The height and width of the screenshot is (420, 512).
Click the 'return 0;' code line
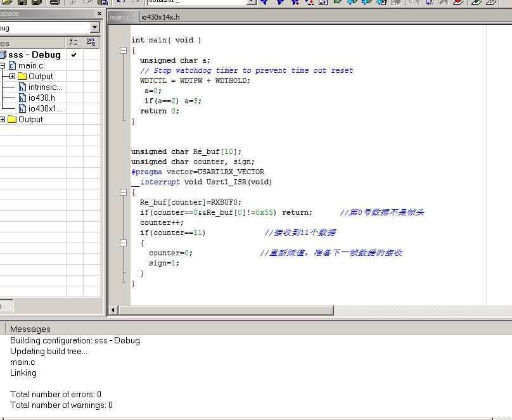tap(160, 111)
